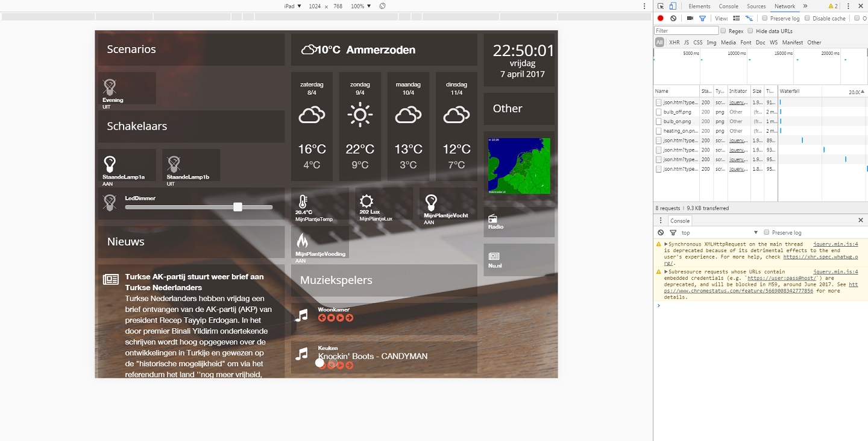Toggle capture screenshots camera icon

(x=690, y=19)
